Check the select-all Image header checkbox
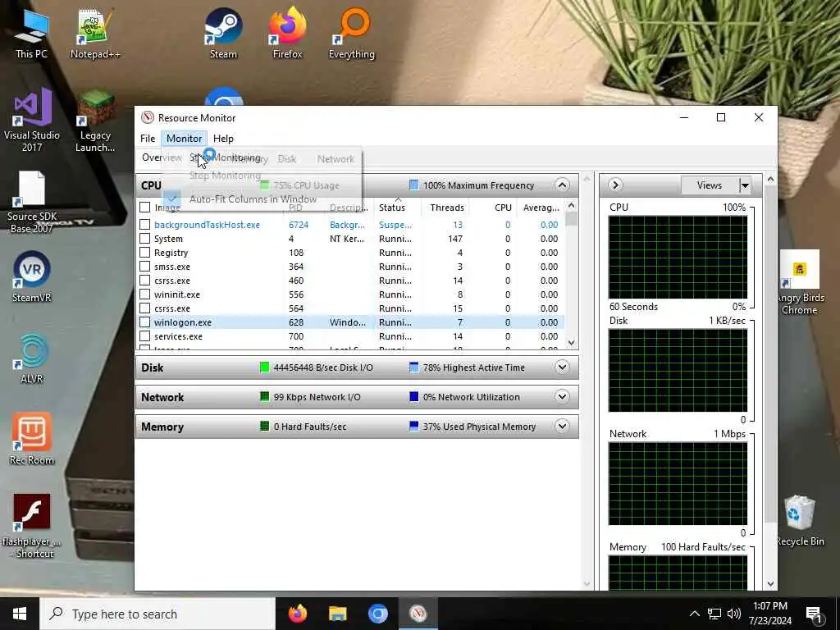 144,207
